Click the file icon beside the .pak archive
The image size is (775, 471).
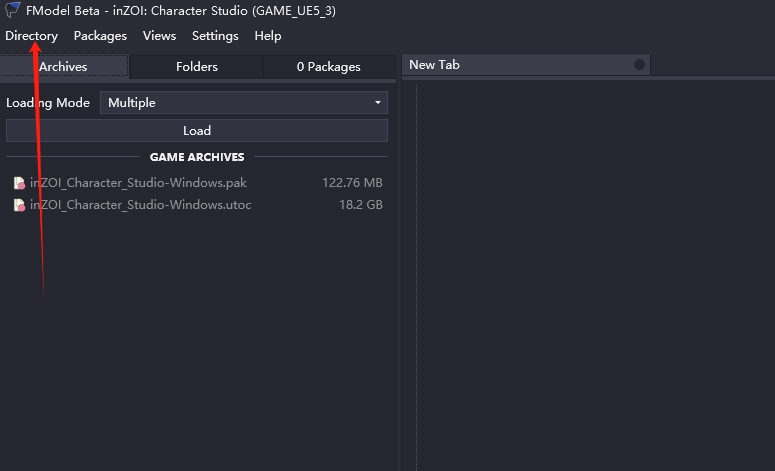pos(19,183)
